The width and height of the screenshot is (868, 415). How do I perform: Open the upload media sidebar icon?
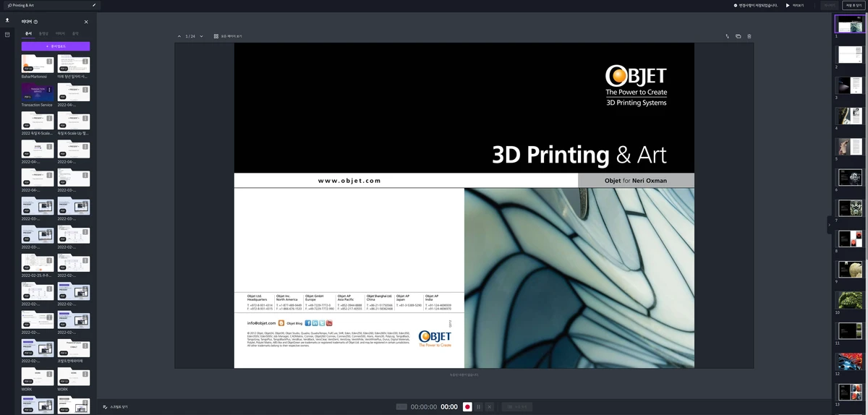point(7,20)
